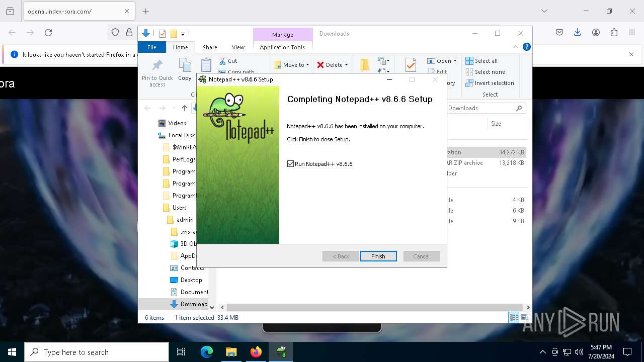This screenshot has width=644, height=362.
Task: Select Contacts in the navigation tree
Action: click(x=187, y=268)
